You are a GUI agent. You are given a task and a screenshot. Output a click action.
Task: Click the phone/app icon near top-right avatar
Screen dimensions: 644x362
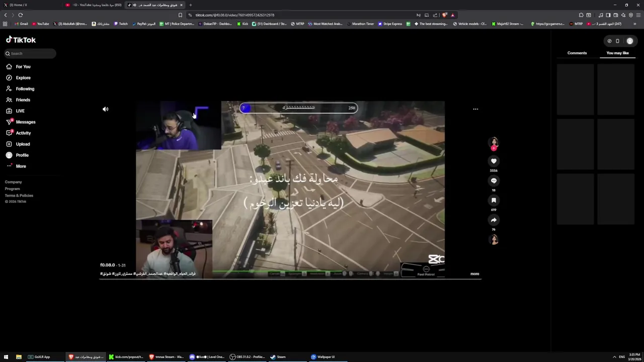[617, 41]
